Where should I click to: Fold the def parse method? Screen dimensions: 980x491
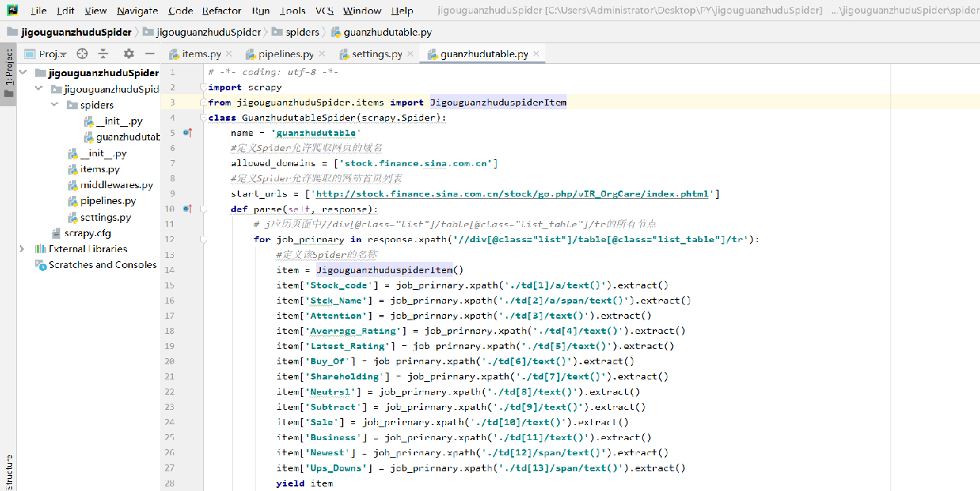[203, 209]
